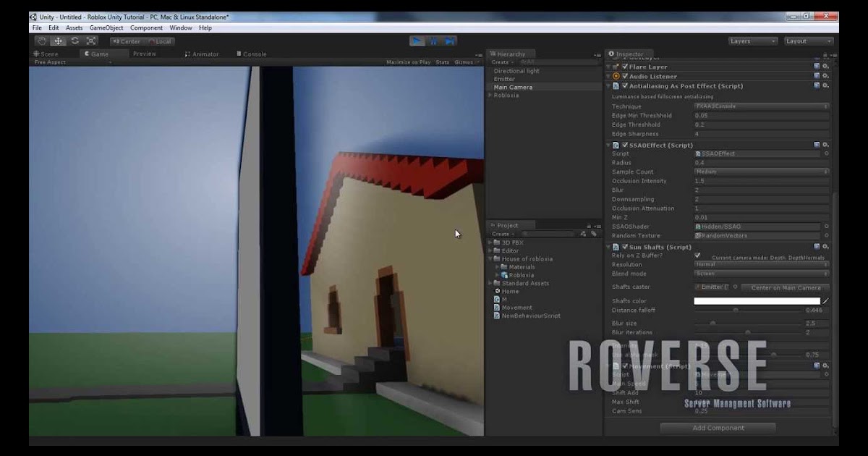Switch to the Console tab
The height and width of the screenshot is (456, 868).
251,54
